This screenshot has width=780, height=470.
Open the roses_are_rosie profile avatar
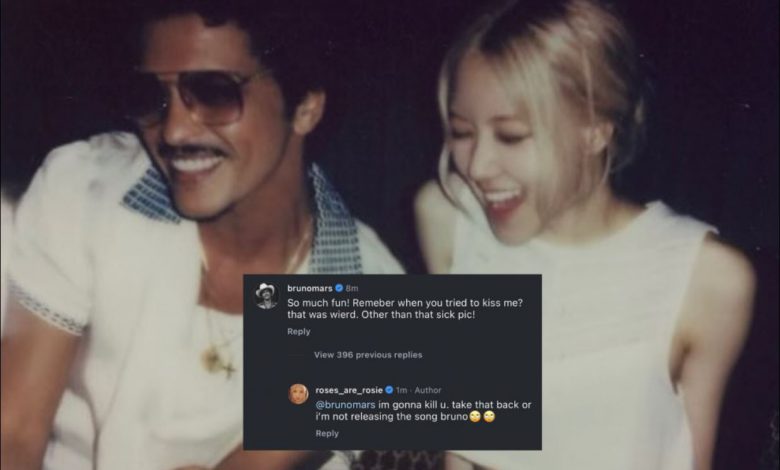tap(298, 394)
